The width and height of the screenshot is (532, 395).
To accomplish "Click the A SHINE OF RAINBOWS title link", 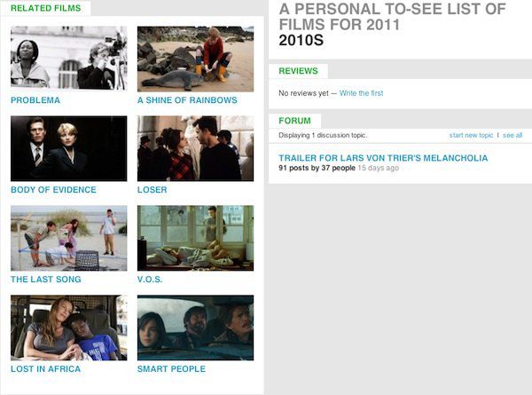I will coord(187,100).
